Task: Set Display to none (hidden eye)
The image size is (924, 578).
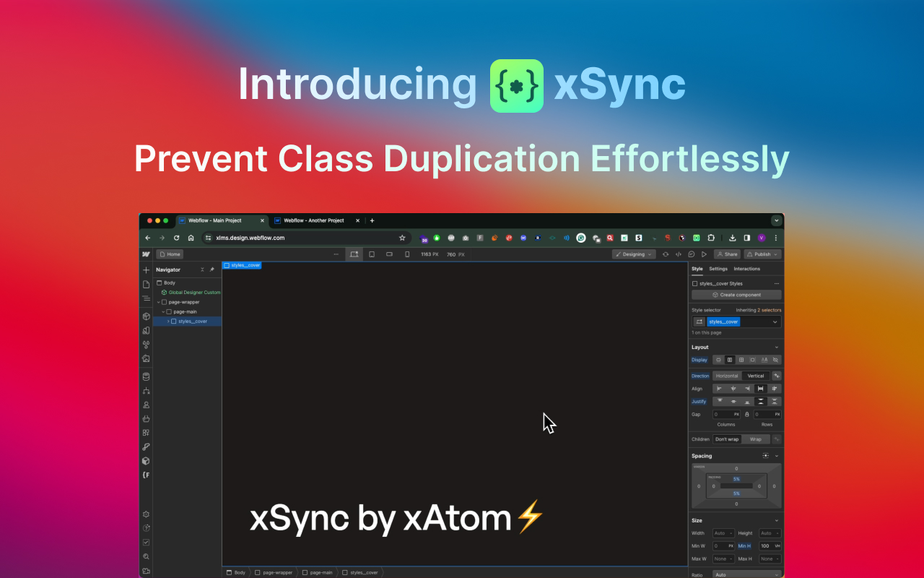Action: 775,360
